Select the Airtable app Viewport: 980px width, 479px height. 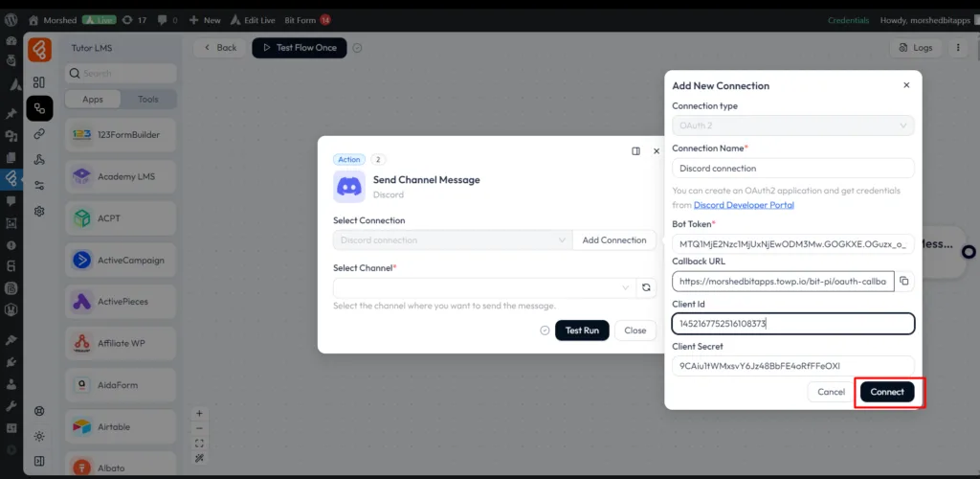click(121, 426)
